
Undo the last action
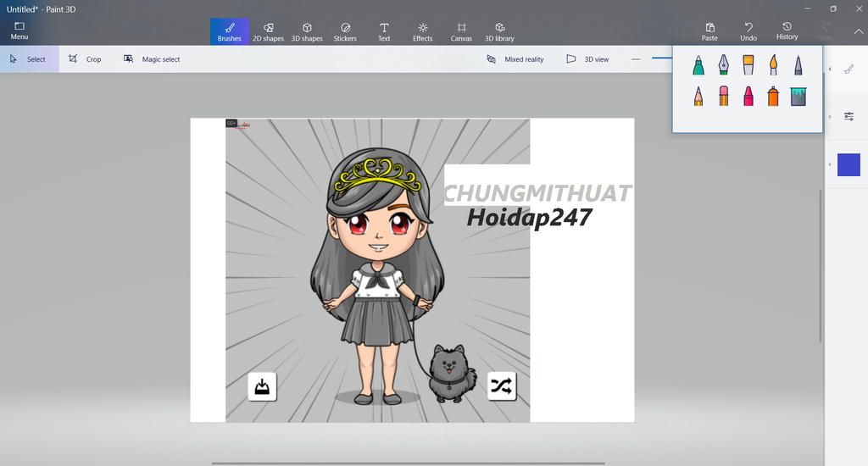point(748,31)
